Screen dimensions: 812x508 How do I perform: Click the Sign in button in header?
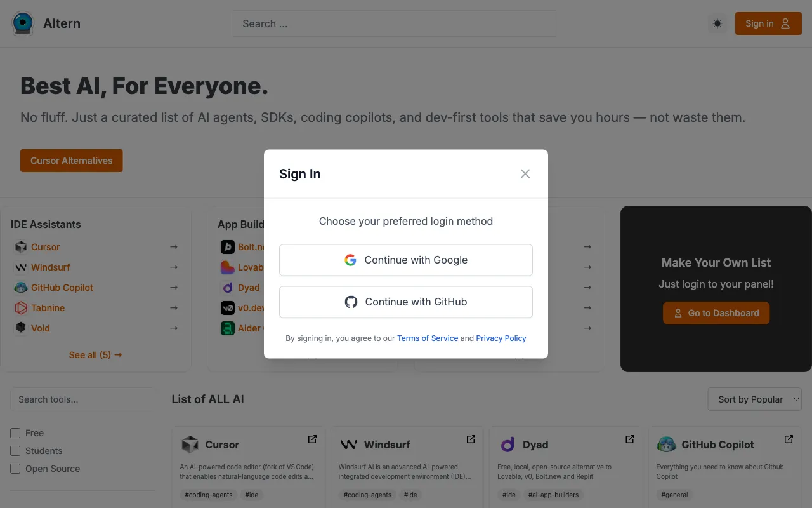(768, 23)
